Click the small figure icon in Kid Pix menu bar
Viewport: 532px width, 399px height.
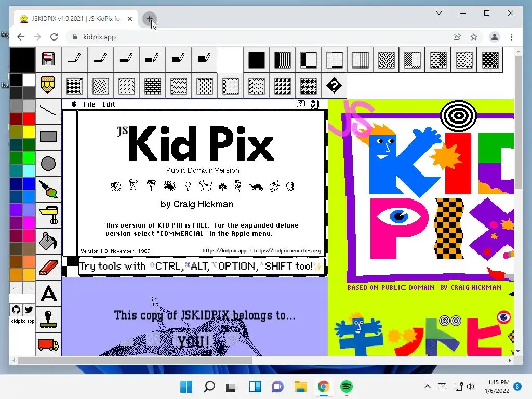click(x=314, y=104)
